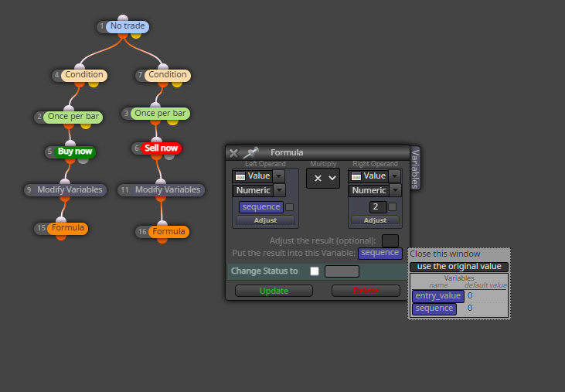565x392 pixels.
Task: Click yellow output dot on Once per bar 2
Action: click(x=85, y=126)
